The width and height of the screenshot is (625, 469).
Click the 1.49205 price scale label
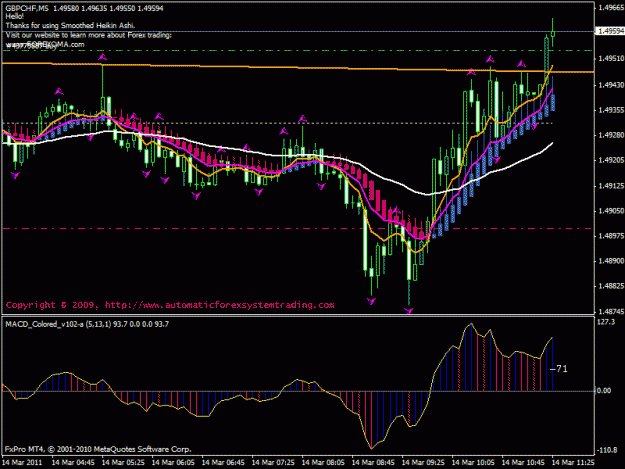611,160
